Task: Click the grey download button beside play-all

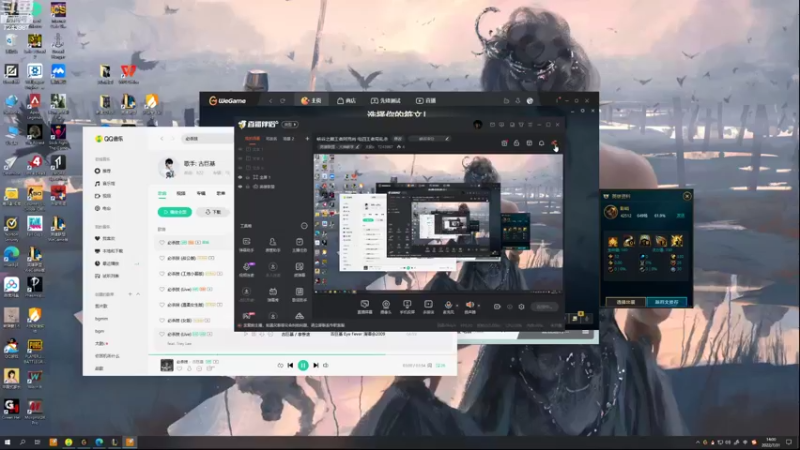Action: coord(213,212)
